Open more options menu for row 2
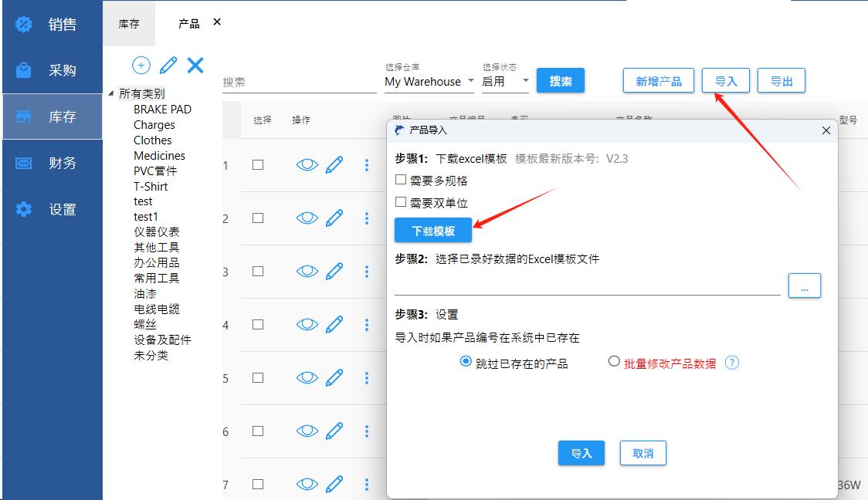 (367, 218)
